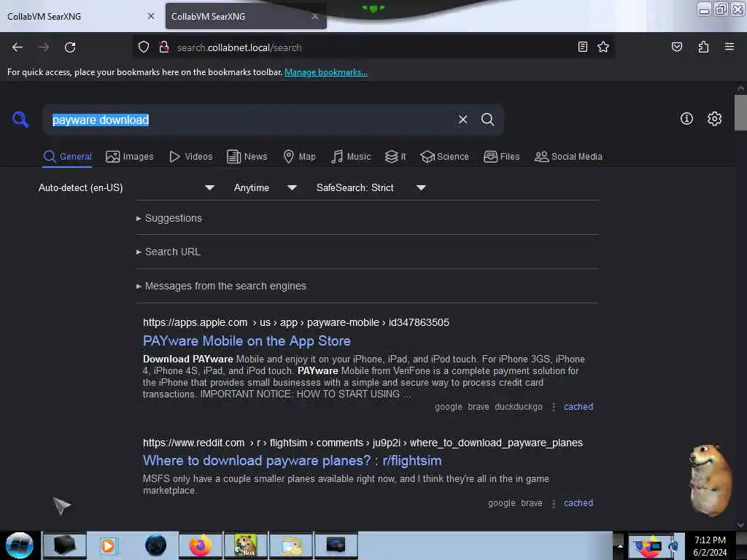
Task: Open the dark globe taskbar icon
Action: pos(155,545)
